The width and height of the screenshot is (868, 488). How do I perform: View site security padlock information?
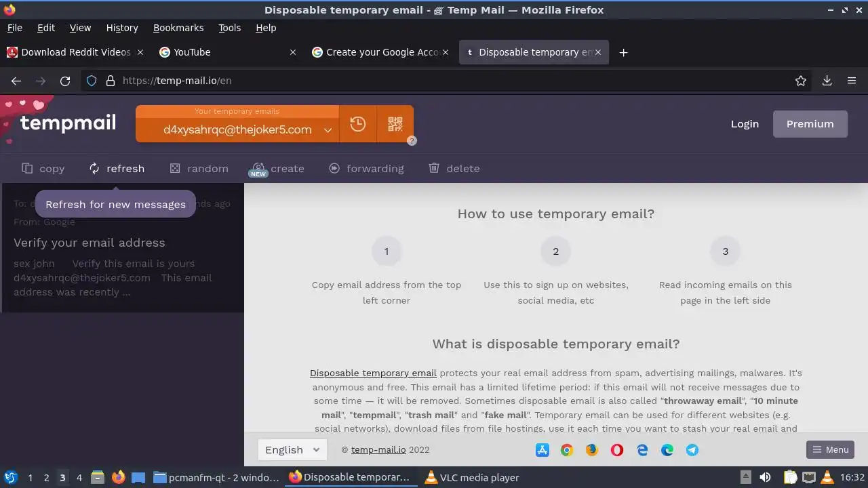[x=111, y=81]
